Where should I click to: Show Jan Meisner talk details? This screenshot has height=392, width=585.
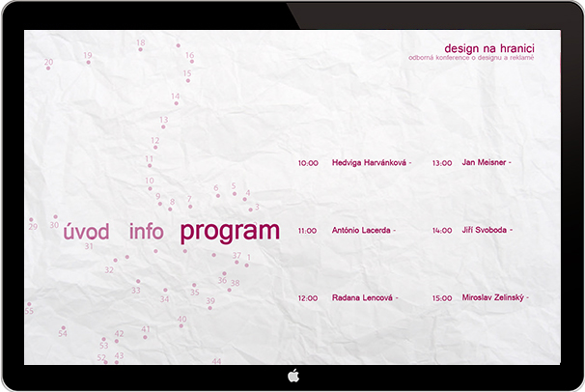484,163
